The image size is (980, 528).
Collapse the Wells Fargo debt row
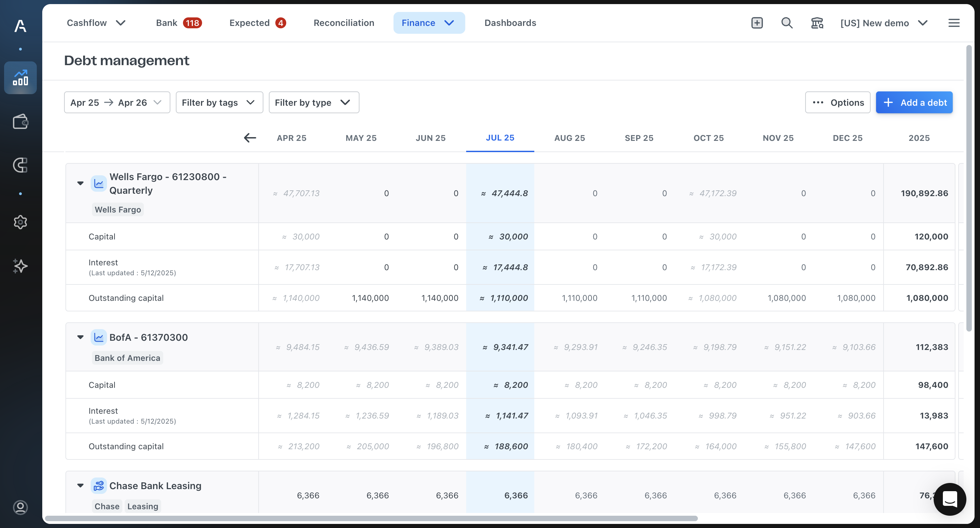(80, 183)
